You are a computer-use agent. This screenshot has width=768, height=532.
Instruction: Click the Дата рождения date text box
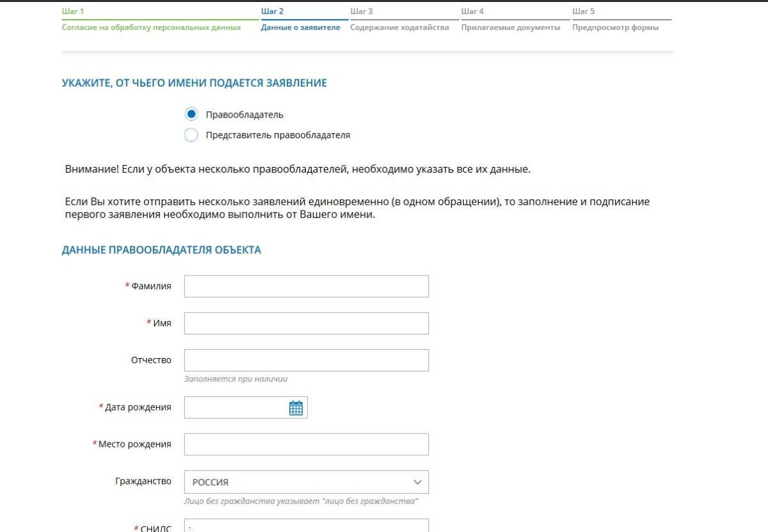tap(234, 408)
